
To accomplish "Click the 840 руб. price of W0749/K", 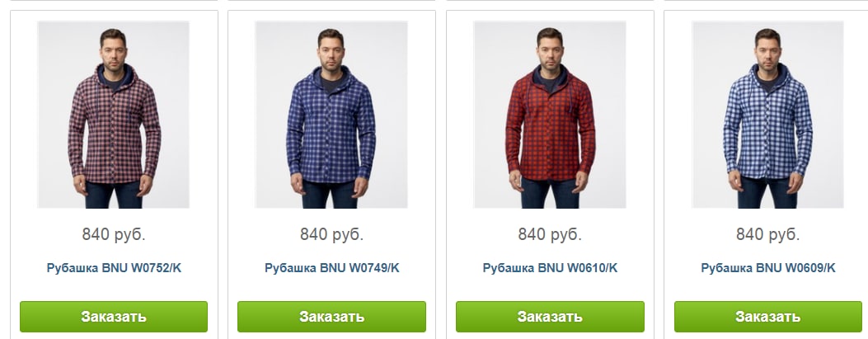I will click(331, 235).
